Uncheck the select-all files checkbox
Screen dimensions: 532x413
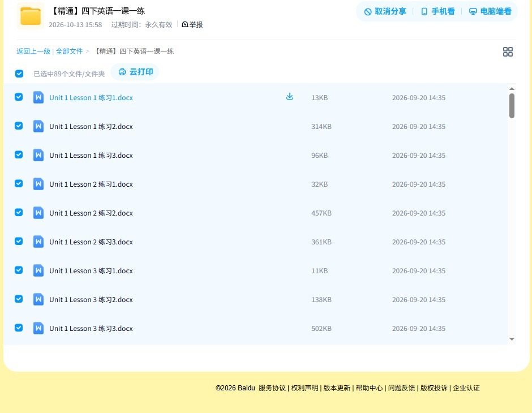(x=19, y=74)
